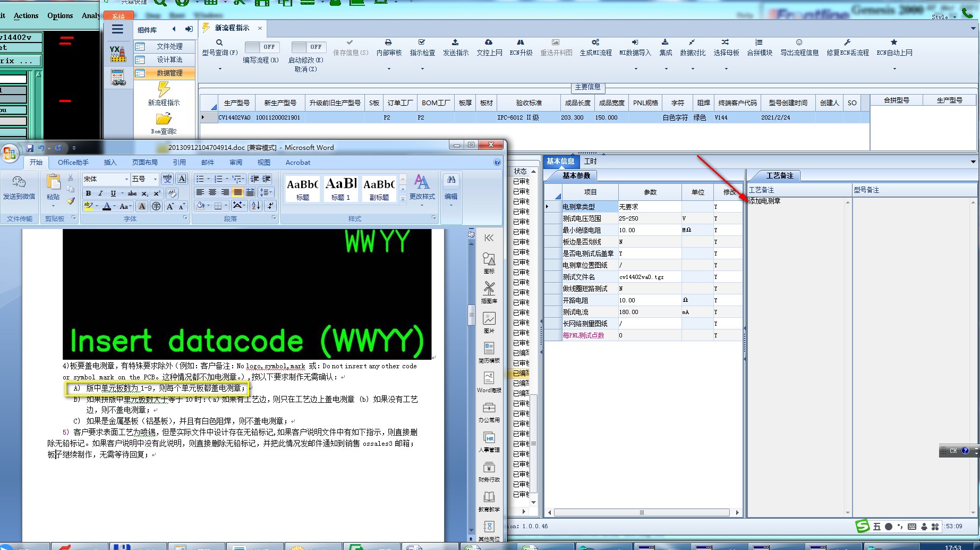Expand dropdown under ECN自动上网
This screenshot has width=980, height=550.
point(894,69)
